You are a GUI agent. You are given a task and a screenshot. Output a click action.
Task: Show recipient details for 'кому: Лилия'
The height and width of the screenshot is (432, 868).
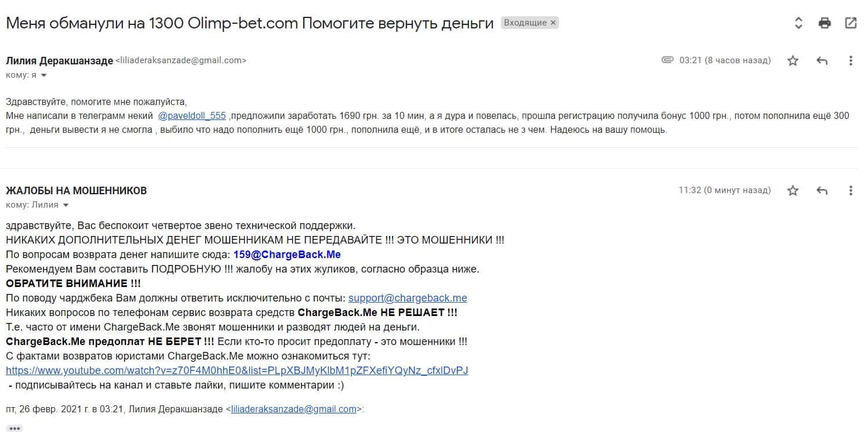(66, 205)
